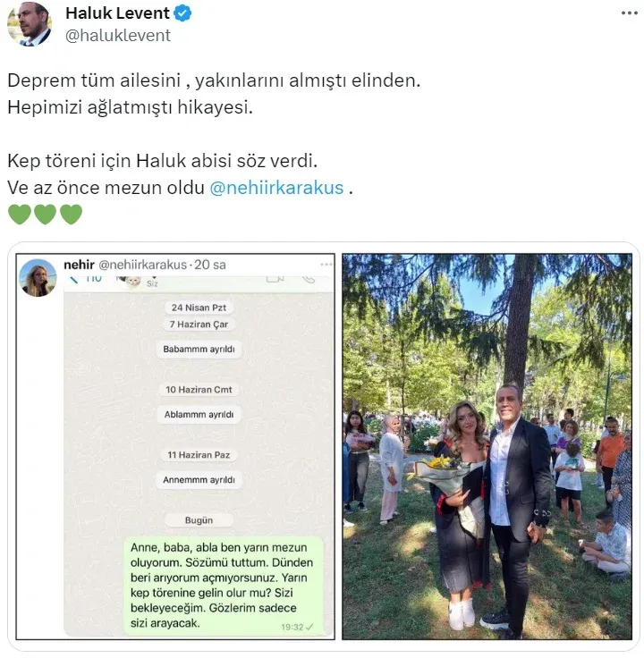Open the tweet's three-dot more options menu
Viewport: 644px width, 658px height.
(x=630, y=13)
